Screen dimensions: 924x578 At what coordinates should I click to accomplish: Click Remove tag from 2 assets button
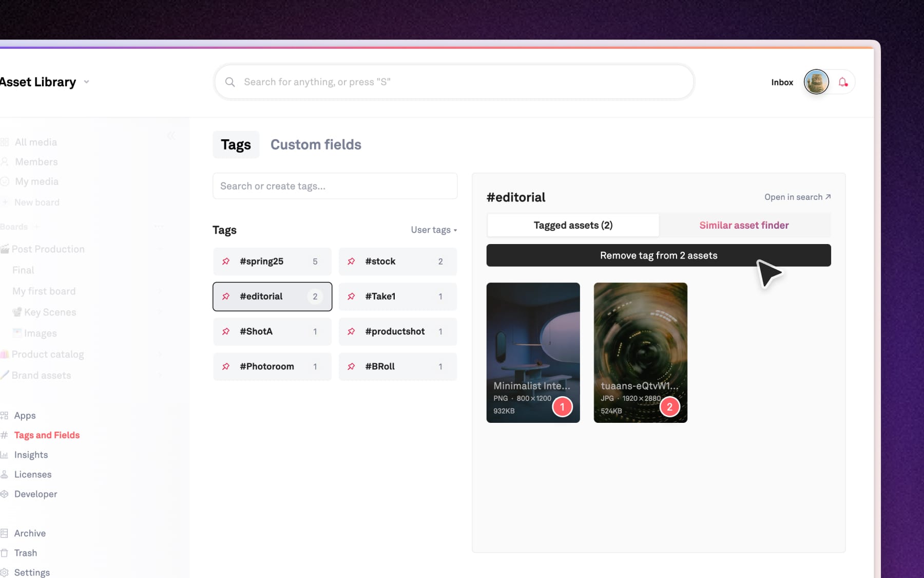click(x=658, y=255)
